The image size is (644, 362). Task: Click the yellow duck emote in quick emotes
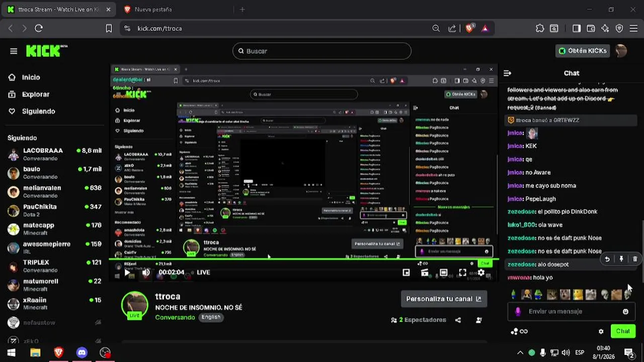(578, 295)
